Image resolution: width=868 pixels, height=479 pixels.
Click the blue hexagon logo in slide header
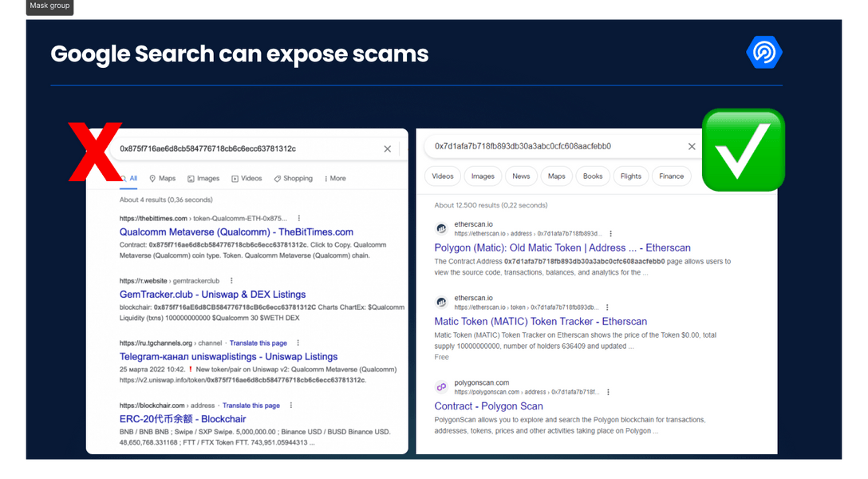point(764,53)
